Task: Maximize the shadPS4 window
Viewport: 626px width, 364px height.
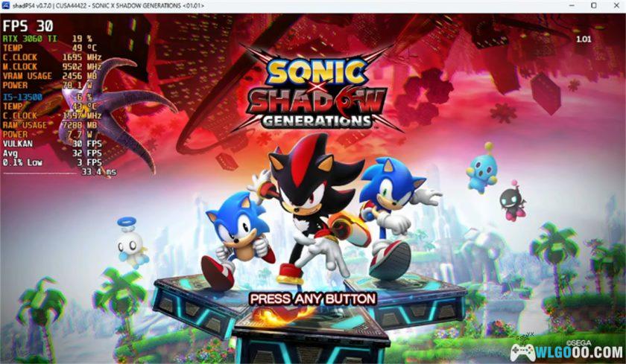Action: [x=594, y=5]
